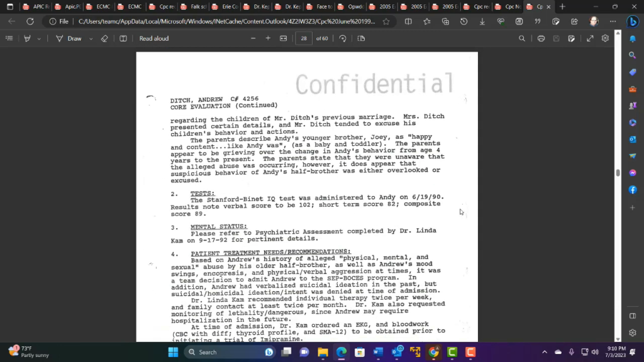Click the Save icon in PDF toolbar

coord(556,38)
